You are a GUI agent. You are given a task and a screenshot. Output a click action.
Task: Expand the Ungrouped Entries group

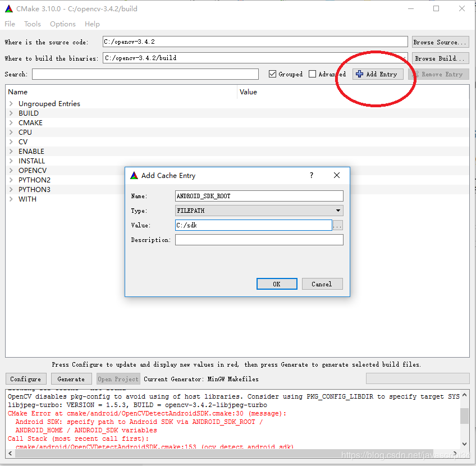click(11, 103)
